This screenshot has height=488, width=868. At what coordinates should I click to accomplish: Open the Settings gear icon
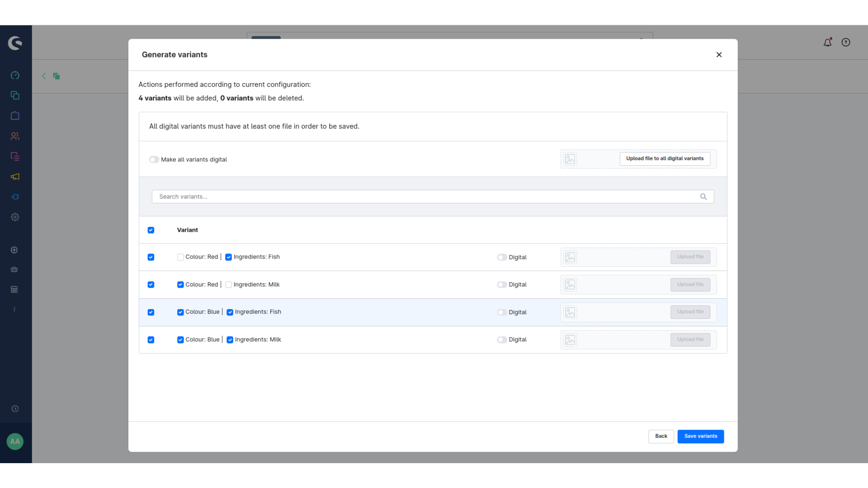point(15,217)
